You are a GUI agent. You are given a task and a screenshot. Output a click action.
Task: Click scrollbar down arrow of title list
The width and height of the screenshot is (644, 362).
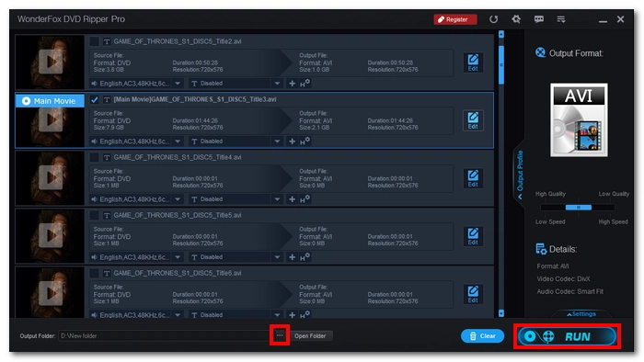point(501,313)
